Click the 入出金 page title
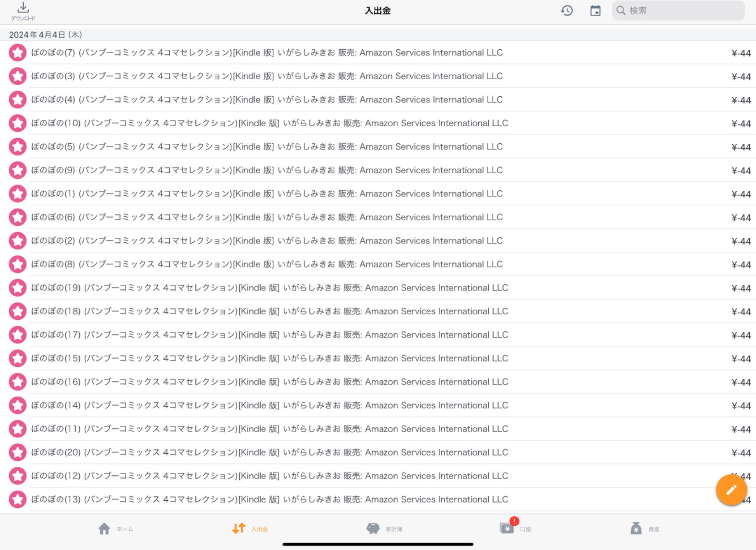The image size is (756, 550). coord(378,11)
